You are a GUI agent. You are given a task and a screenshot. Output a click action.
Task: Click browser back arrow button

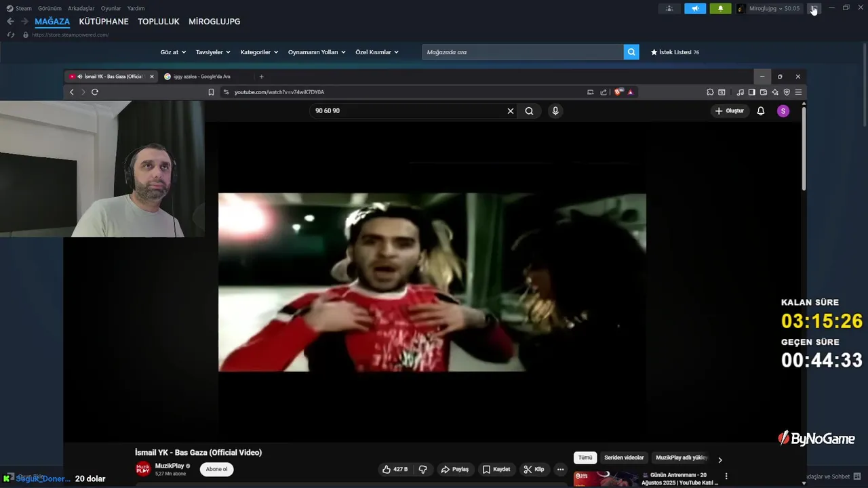pos(72,92)
